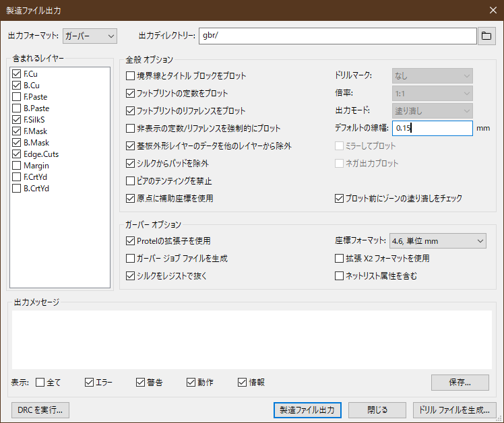Image resolution: width=504 pixels, height=423 pixels.
Task: Click the 製造ファイル出力 plot button
Action: point(307,410)
